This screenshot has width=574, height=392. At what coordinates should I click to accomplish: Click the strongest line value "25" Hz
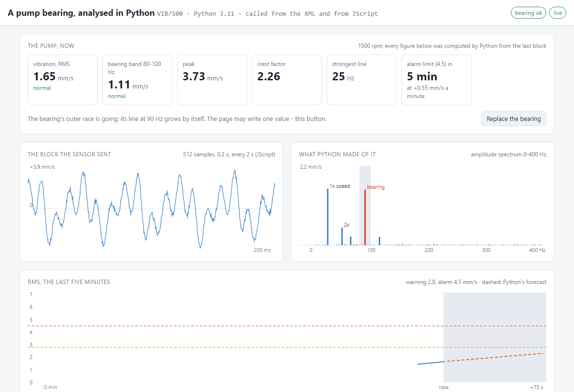coord(339,76)
